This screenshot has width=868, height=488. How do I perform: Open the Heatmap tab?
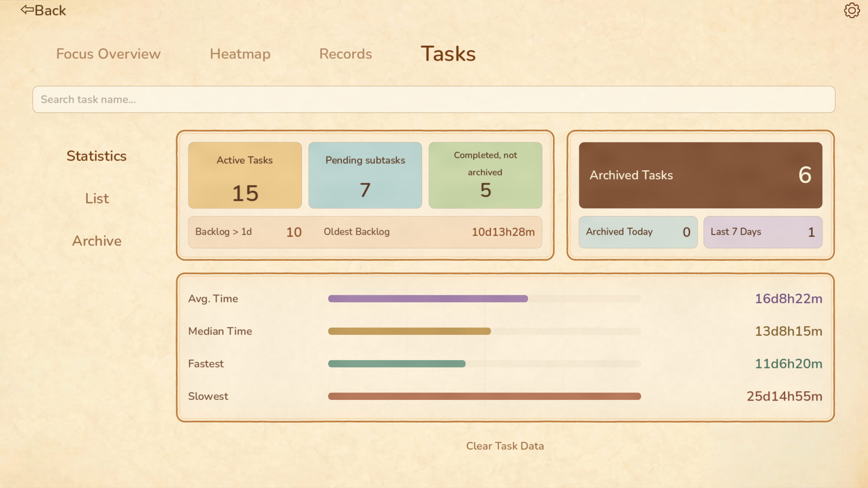pos(240,54)
